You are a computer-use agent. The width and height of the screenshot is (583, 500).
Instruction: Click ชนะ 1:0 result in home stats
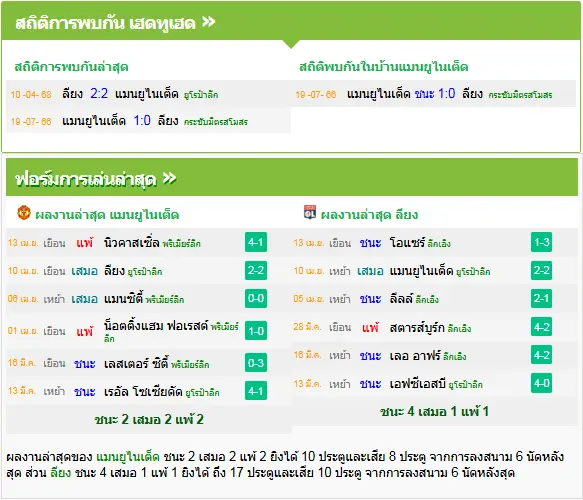[x=435, y=93]
